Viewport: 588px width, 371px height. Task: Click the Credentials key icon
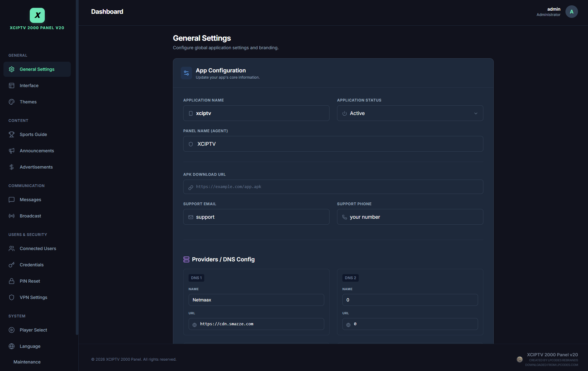12,265
